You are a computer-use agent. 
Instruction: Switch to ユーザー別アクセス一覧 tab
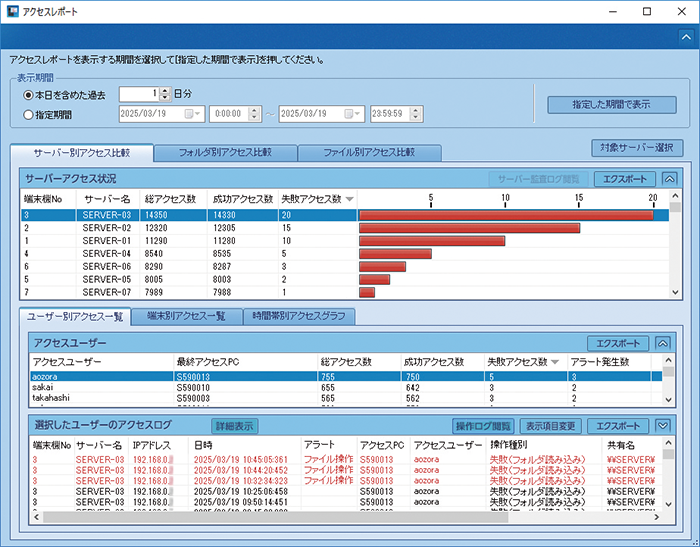click(x=75, y=317)
